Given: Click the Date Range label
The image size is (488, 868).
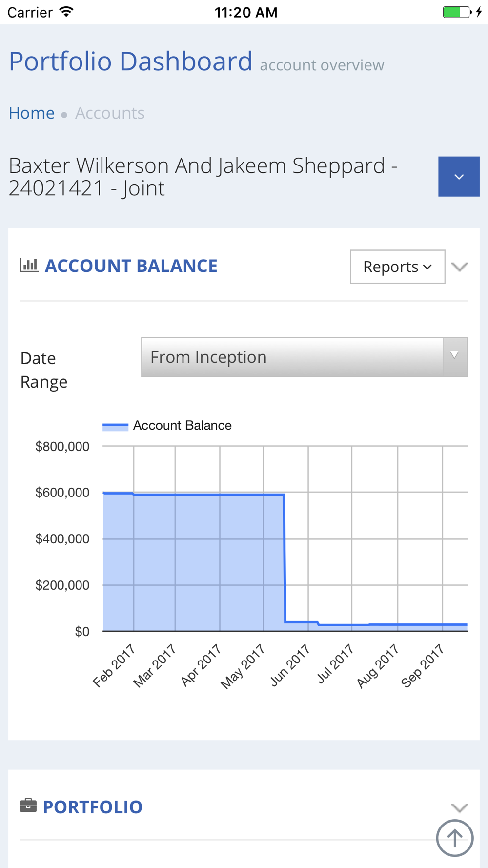Looking at the screenshot, I should [x=44, y=370].
